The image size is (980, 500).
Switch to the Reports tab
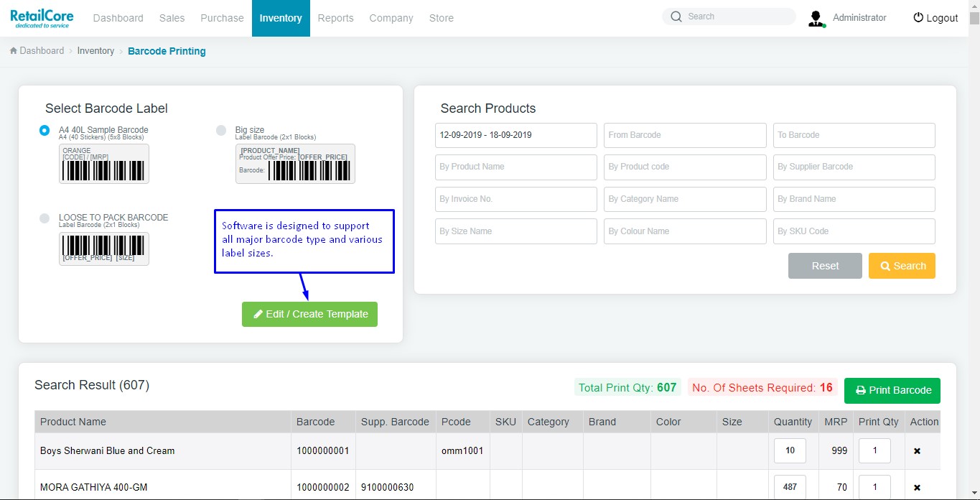tap(335, 18)
